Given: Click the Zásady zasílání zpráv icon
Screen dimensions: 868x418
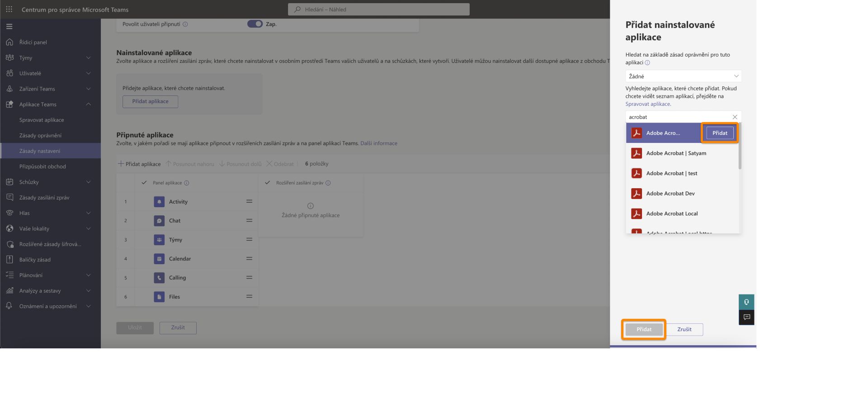Looking at the screenshot, I should (9, 197).
